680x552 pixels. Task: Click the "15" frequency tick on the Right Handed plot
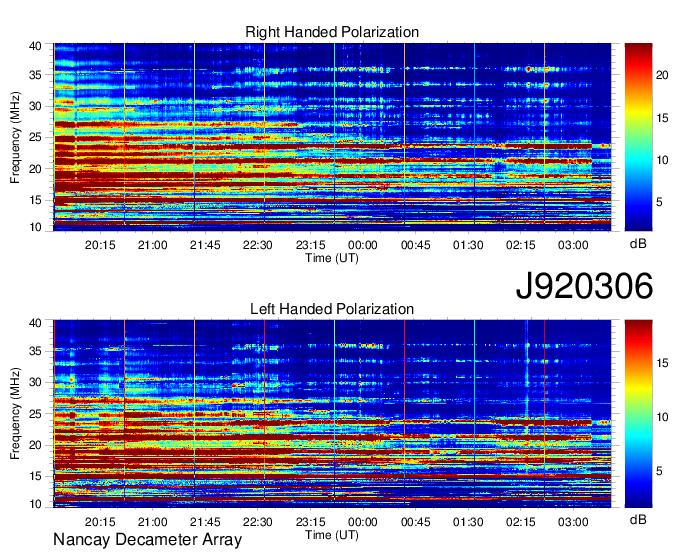35,200
